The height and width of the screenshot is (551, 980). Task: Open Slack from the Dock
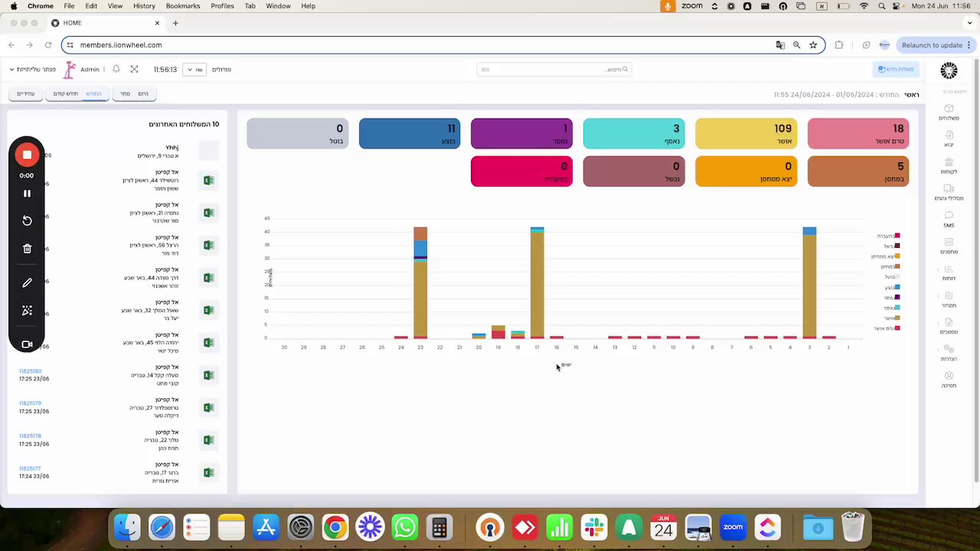click(593, 527)
